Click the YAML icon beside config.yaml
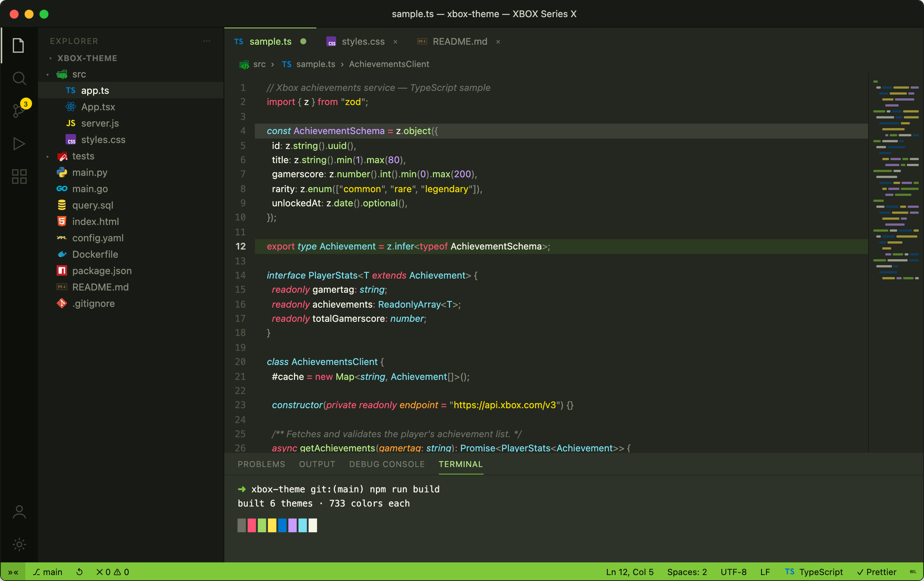Screen dimensions: 924x581 (62, 238)
